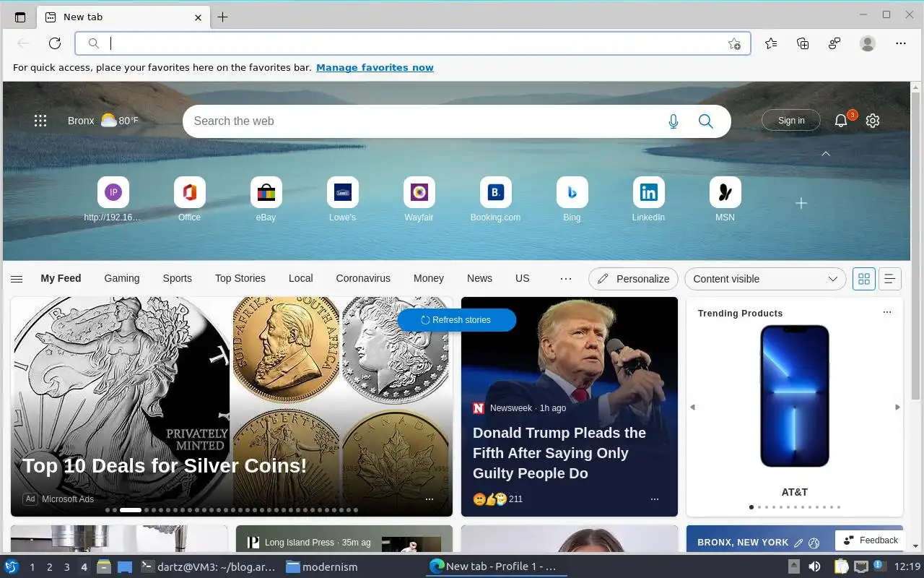
Task: Select the Coronavirus feed tab
Action: [x=363, y=278]
